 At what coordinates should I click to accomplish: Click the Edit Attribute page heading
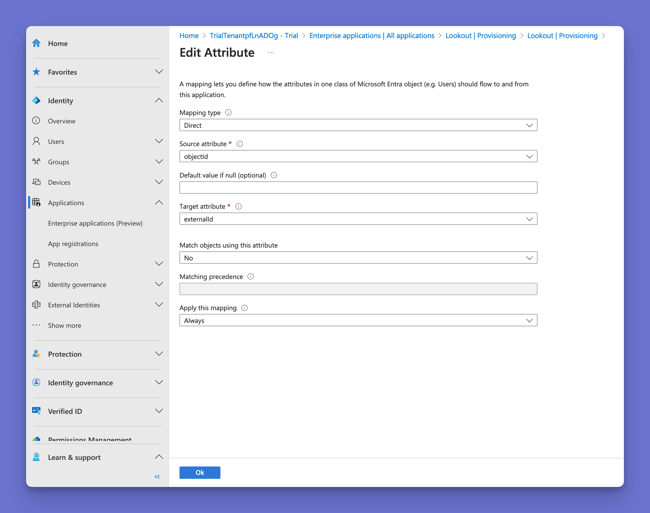[217, 53]
